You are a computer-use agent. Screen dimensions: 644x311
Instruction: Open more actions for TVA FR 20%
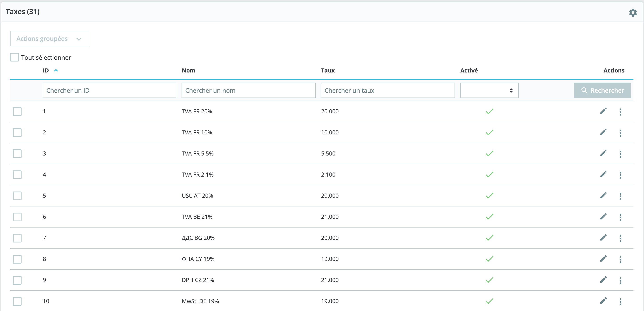click(620, 112)
